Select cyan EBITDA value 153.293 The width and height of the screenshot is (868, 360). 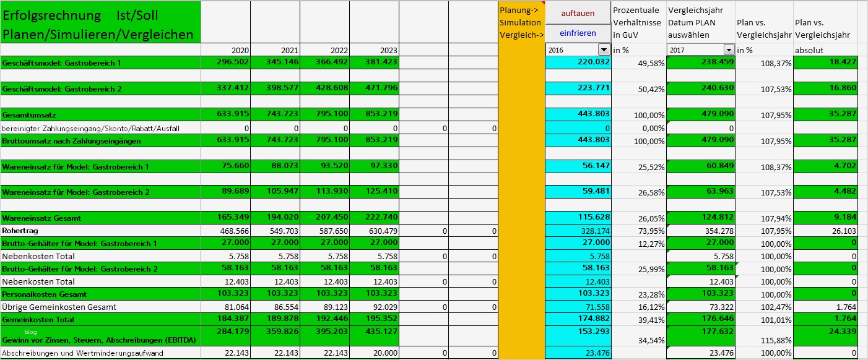coord(578,336)
